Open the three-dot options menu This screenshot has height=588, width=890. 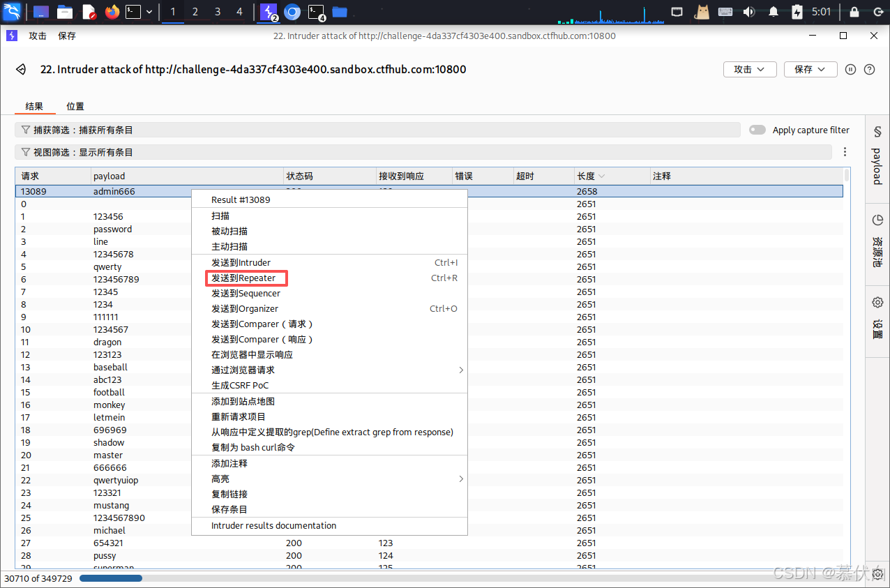click(x=845, y=152)
